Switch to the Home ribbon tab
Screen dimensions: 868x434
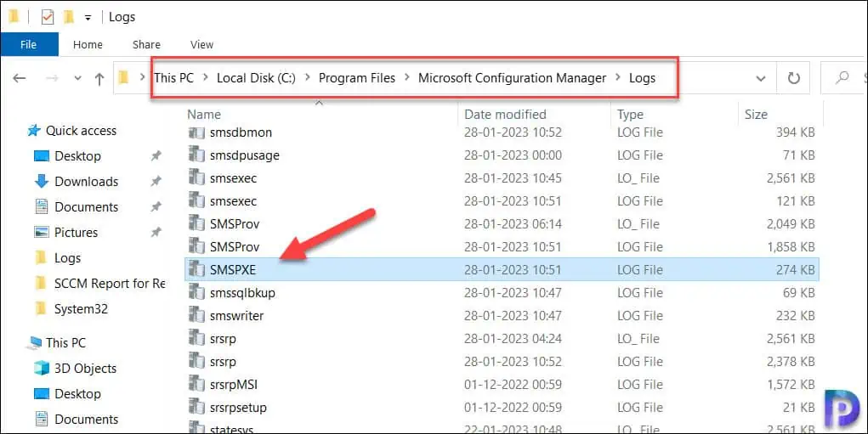pos(88,45)
